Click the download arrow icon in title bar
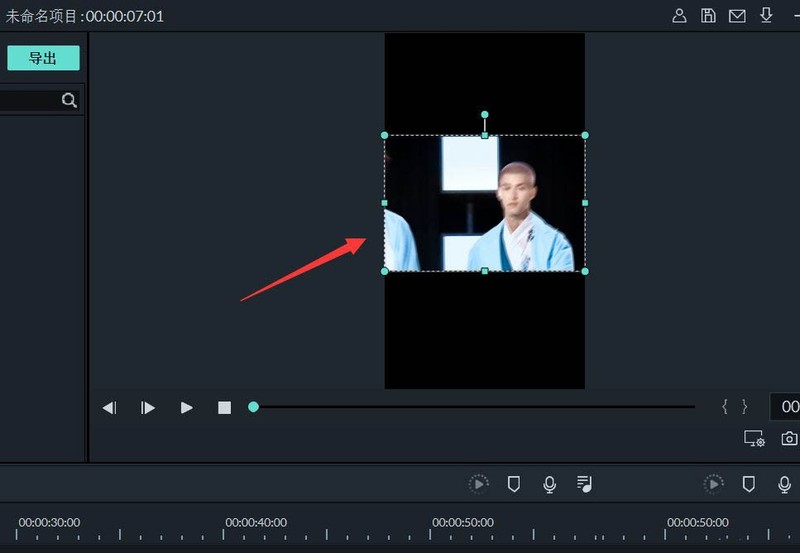 [x=767, y=15]
